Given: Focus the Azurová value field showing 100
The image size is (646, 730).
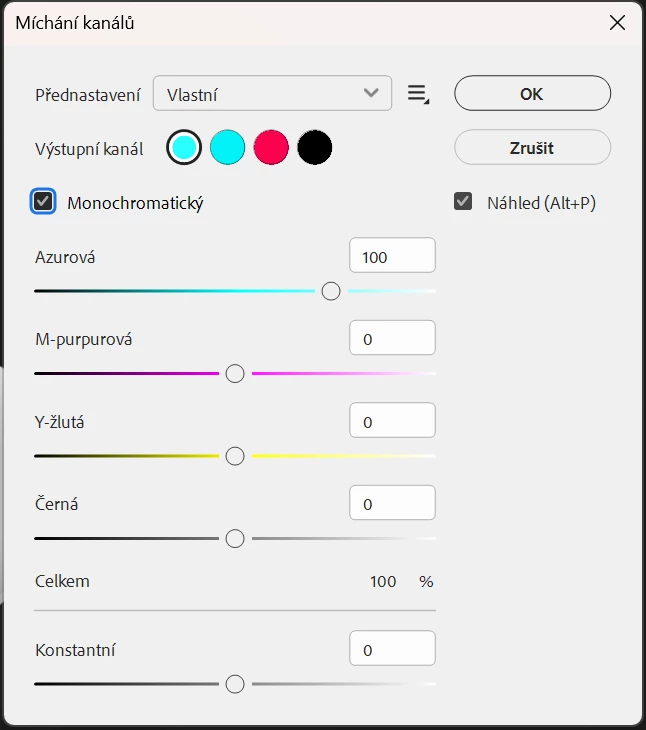Looking at the screenshot, I should tap(392, 256).
